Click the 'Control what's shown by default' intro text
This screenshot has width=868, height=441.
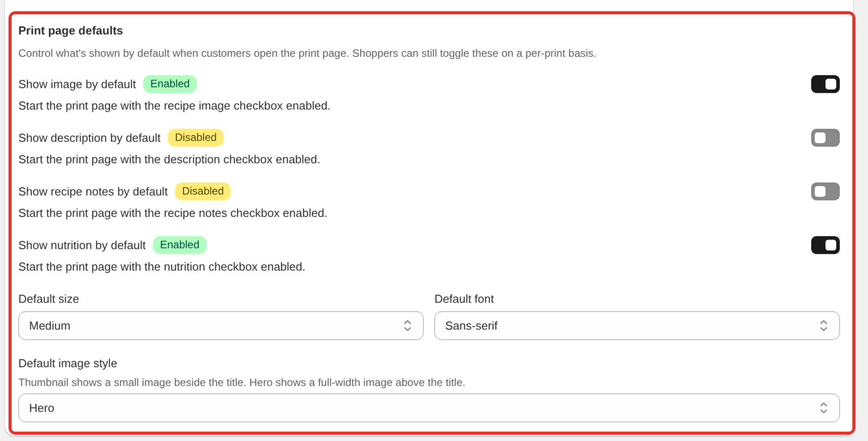coord(307,53)
